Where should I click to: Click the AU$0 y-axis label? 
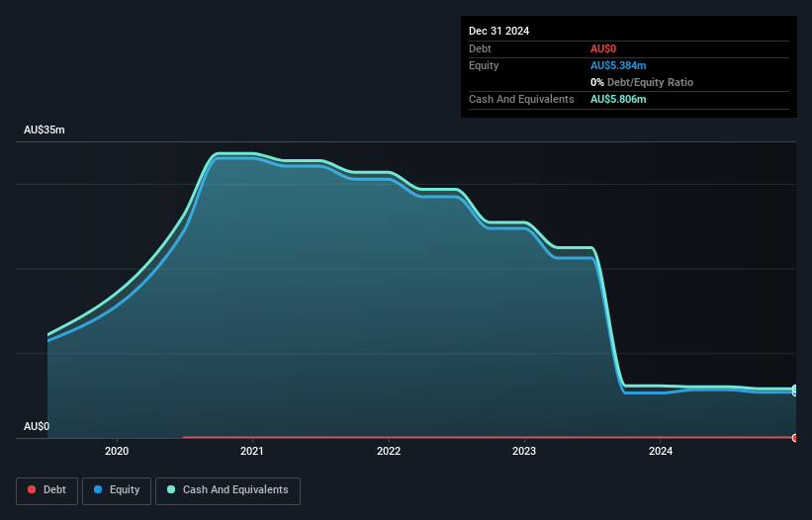[37, 426]
